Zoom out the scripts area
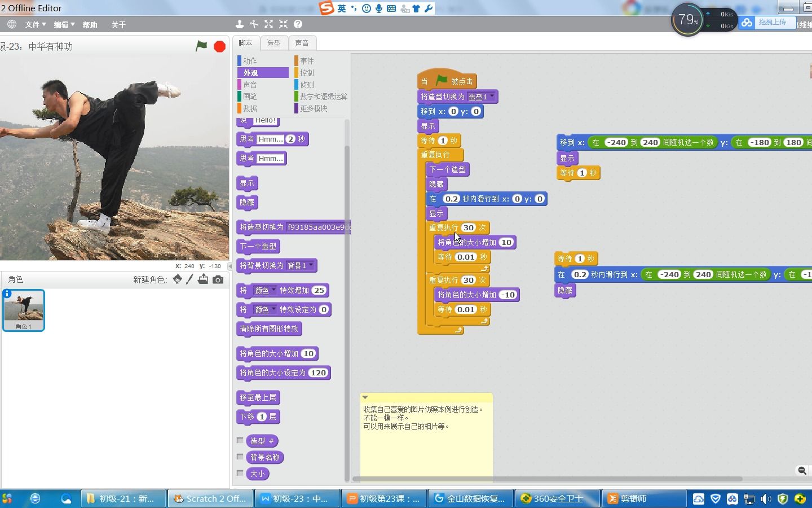Image resolution: width=812 pixels, height=508 pixels. (802, 471)
